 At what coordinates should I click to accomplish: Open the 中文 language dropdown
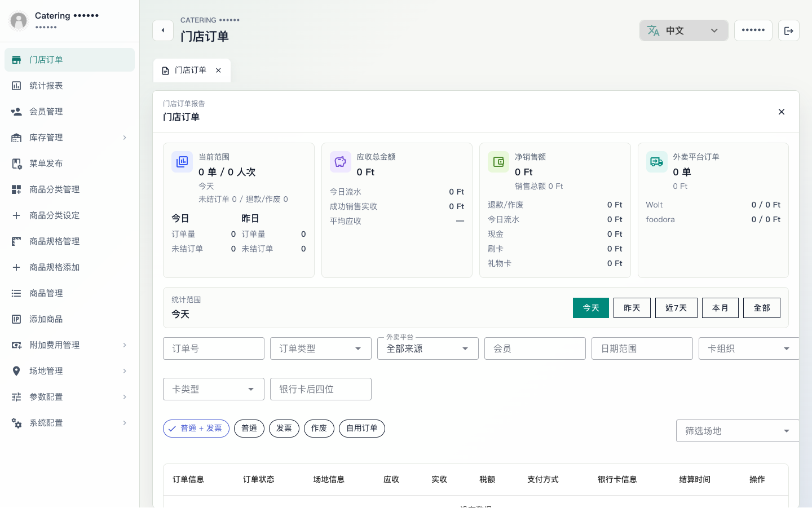[684, 30]
